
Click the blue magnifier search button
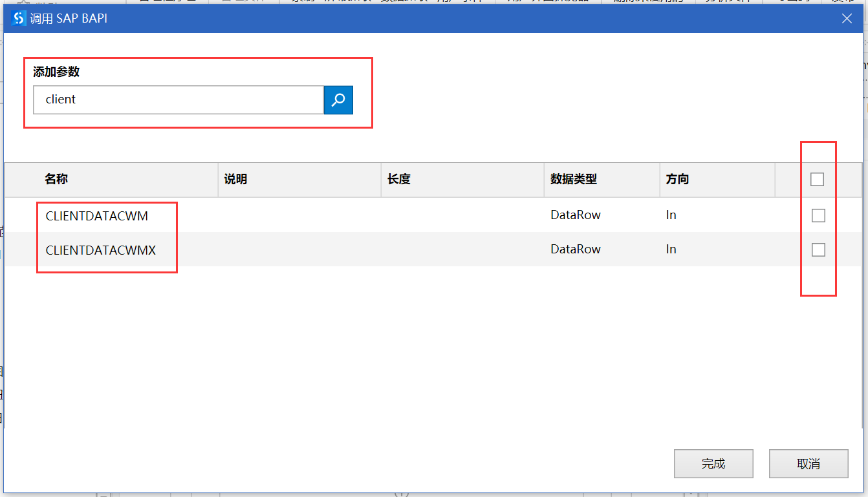(x=338, y=100)
